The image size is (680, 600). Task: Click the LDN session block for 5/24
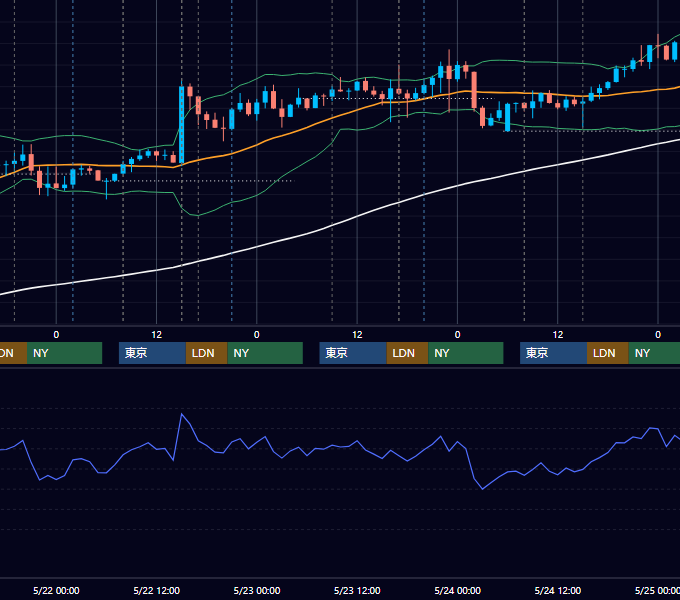(608, 353)
